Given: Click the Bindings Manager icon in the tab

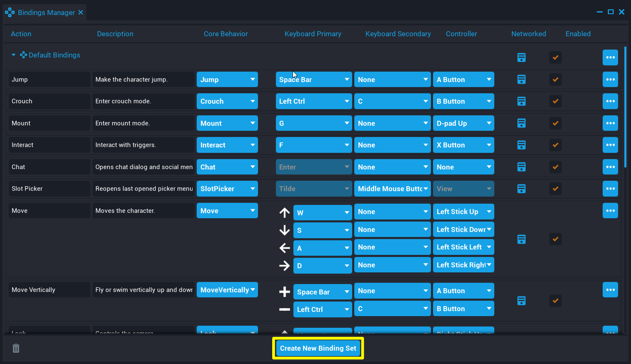Looking at the screenshot, I should [x=9, y=12].
